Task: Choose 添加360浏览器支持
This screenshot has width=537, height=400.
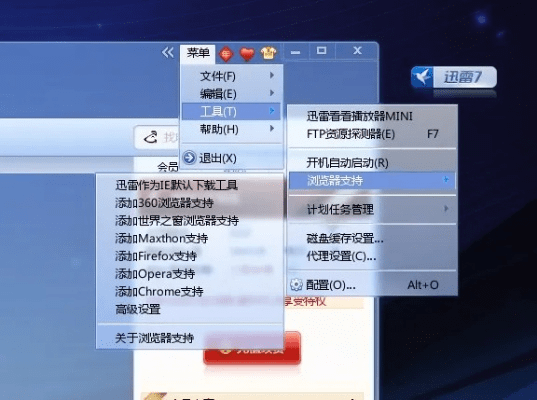Action: pos(190,203)
